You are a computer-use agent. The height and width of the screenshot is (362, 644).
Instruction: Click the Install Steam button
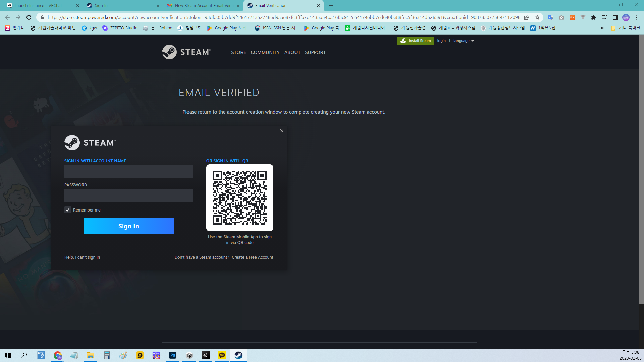click(x=415, y=41)
